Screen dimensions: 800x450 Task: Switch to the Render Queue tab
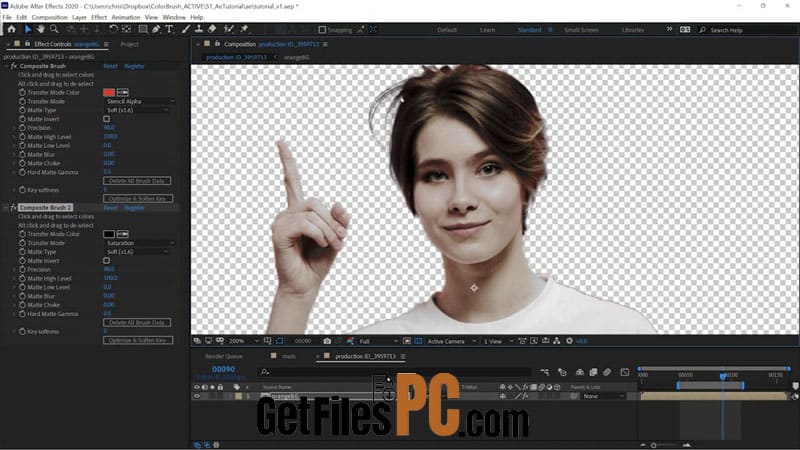point(223,356)
